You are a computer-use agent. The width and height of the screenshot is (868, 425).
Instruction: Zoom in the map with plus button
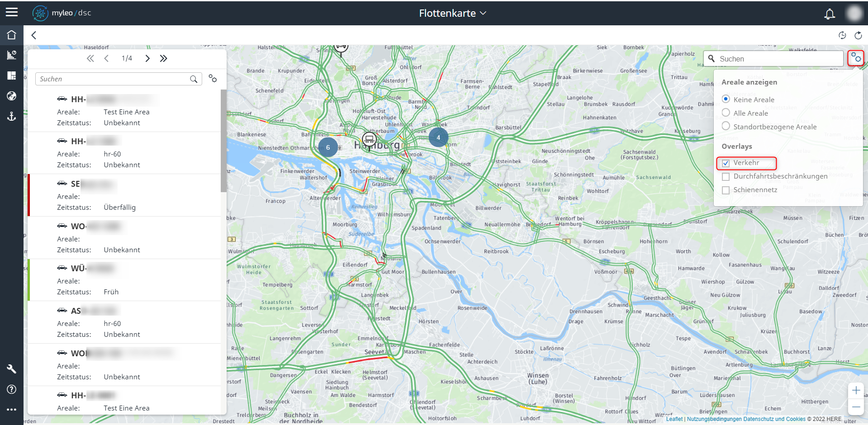[856, 390]
